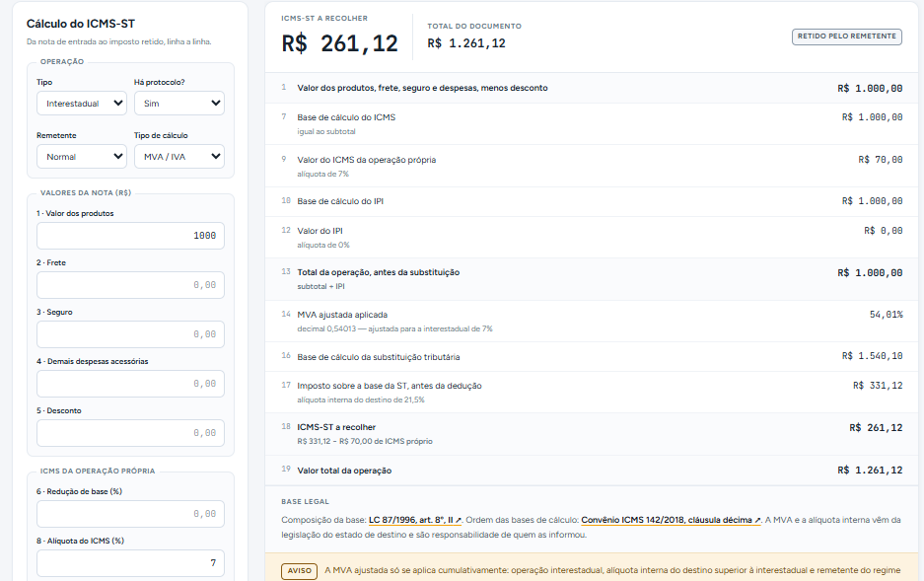Viewport: 924px width, 581px height.
Task: Click the Total do documento value R$ 1.261,12
Action: (466, 43)
